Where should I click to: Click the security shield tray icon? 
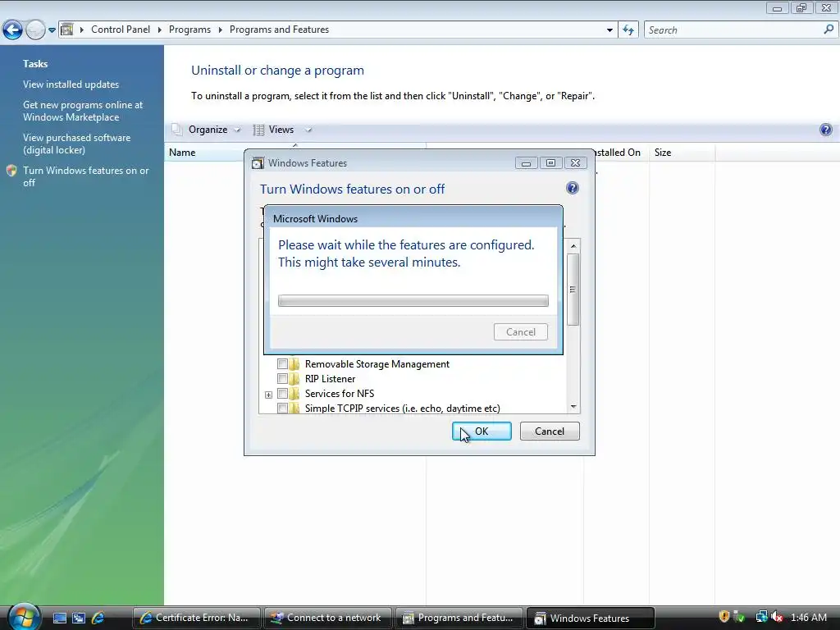pyautogui.click(x=724, y=617)
